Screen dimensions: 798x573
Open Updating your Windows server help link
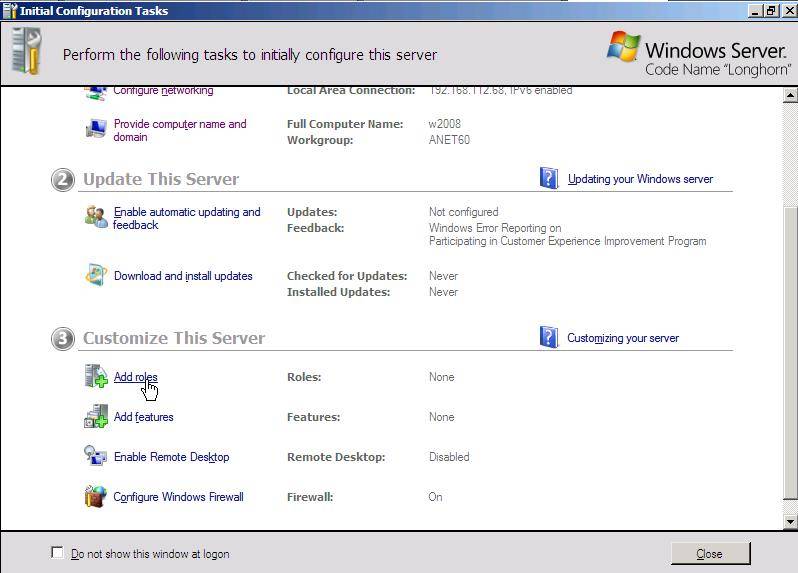[640, 179]
